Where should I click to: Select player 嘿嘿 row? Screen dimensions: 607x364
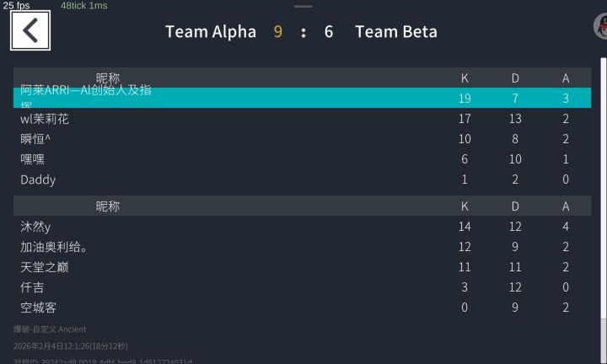point(302,159)
